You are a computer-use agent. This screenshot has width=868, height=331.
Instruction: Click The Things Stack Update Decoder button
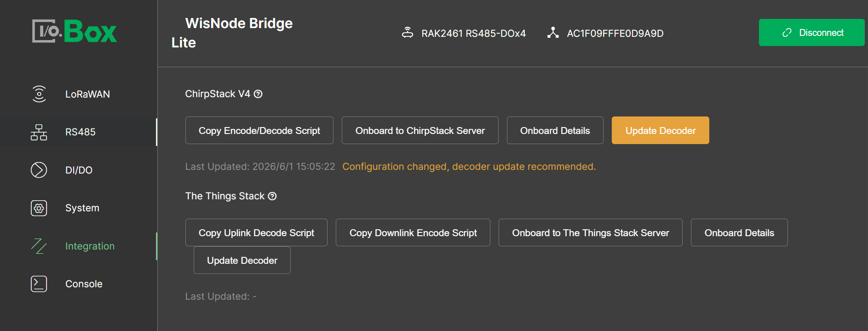pos(242,260)
